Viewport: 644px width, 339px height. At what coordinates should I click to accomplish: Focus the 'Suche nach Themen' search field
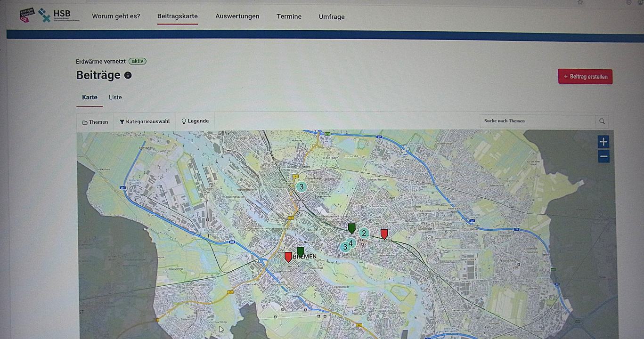(x=537, y=121)
